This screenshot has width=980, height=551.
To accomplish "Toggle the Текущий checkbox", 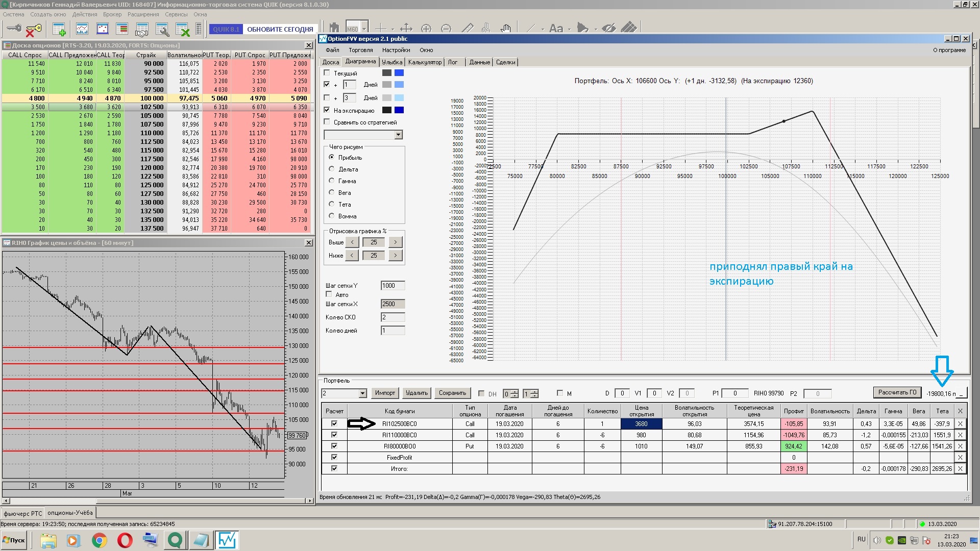I will [x=327, y=73].
